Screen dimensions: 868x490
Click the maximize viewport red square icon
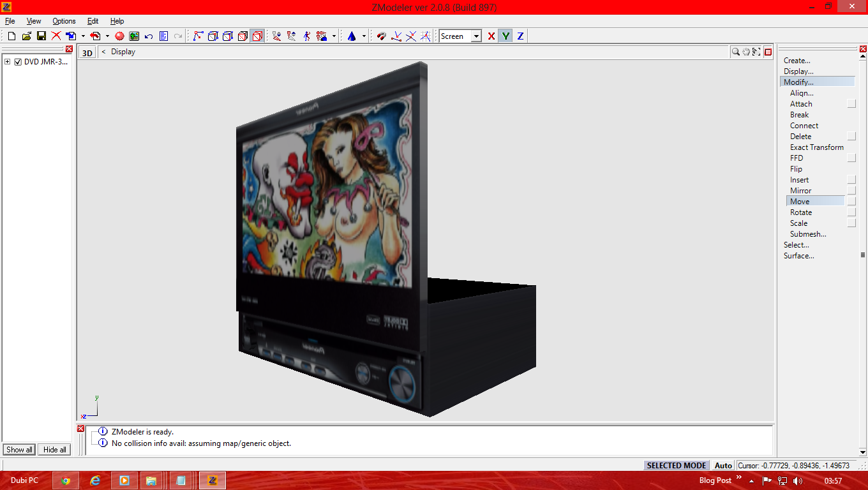click(x=768, y=52)
